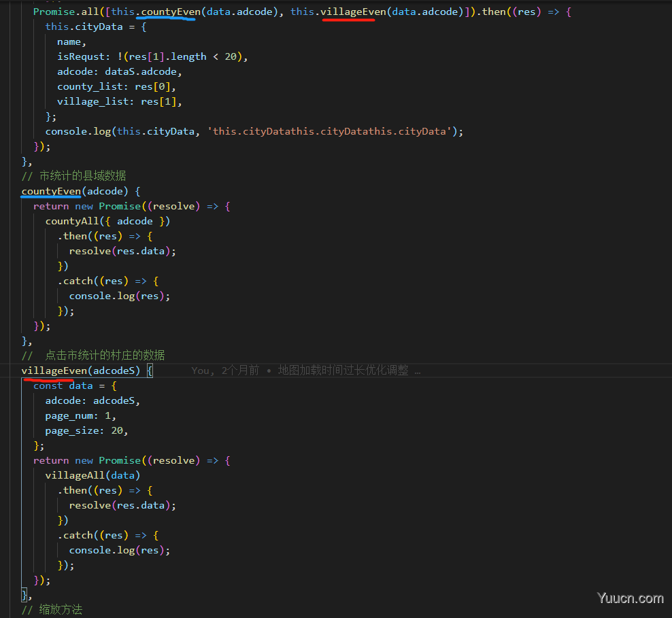Click the 'name,' property line

72,42
